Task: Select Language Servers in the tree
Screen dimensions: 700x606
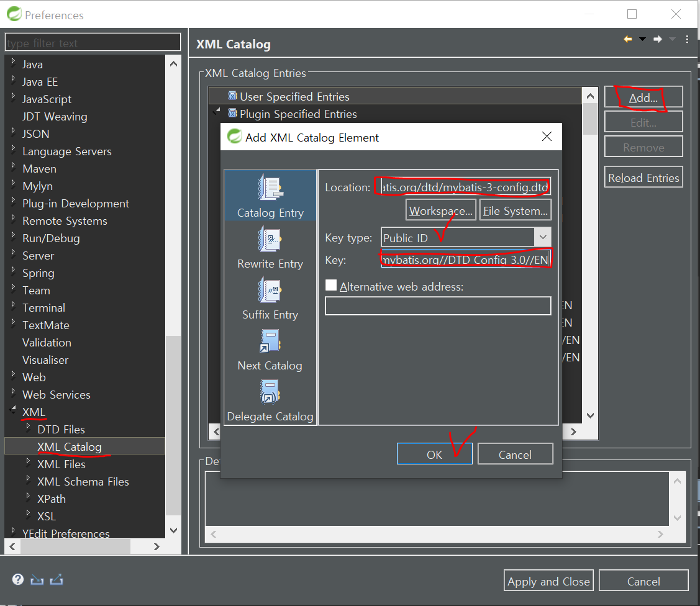Action: pyautogui.click(x=67, y=151)
